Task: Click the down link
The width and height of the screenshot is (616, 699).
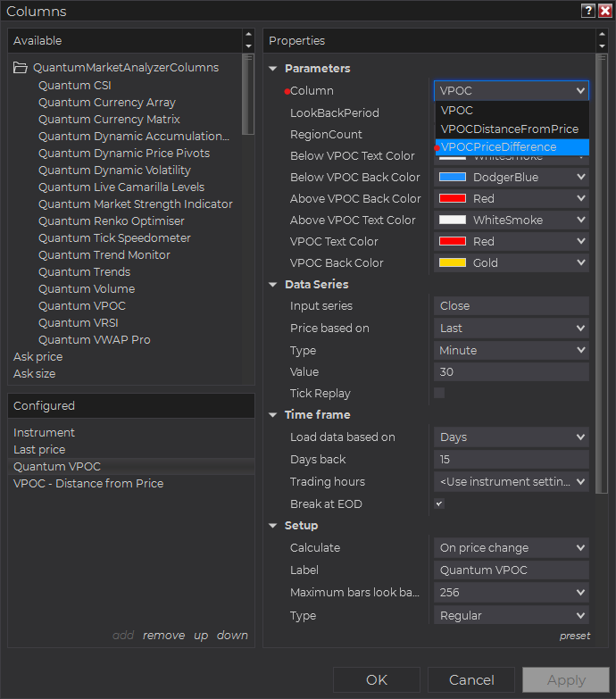Action: point(232,636)
